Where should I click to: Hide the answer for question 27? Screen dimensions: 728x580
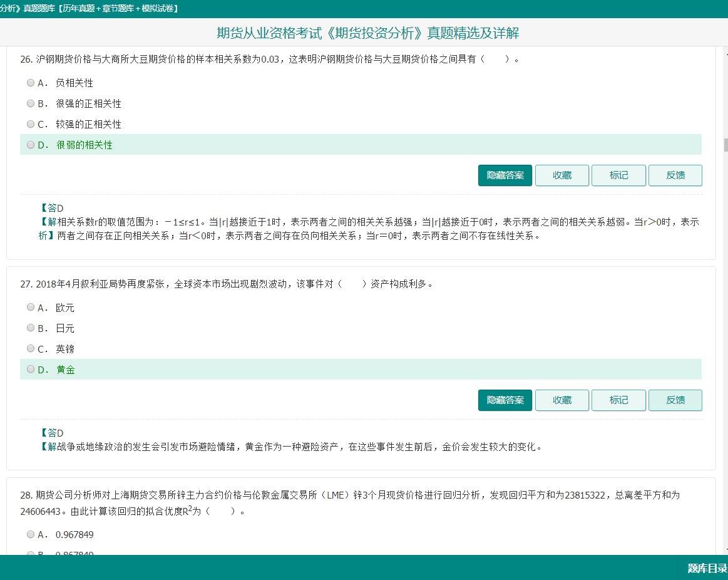click(x=505, y=400)
